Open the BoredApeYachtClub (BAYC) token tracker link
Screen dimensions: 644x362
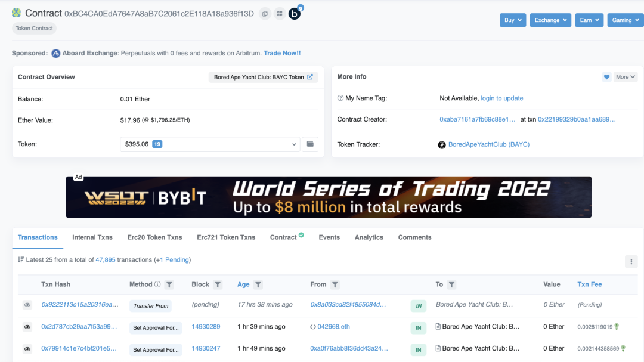[489, 145]
